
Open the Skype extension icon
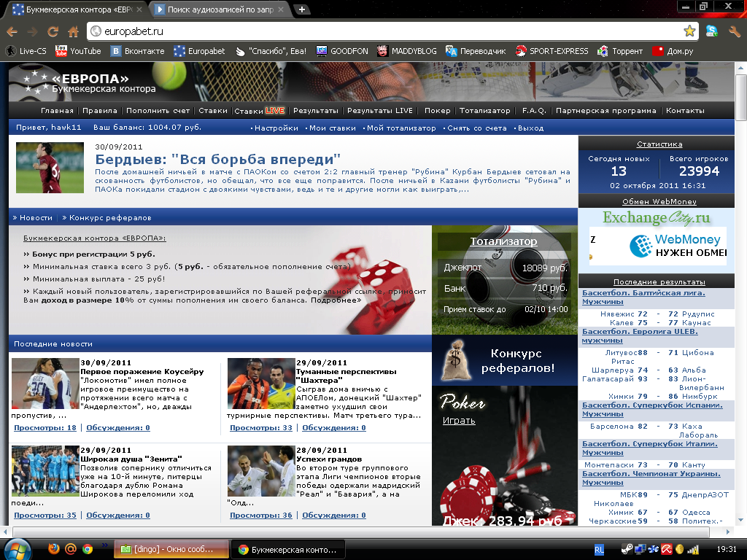click(712, 31)
